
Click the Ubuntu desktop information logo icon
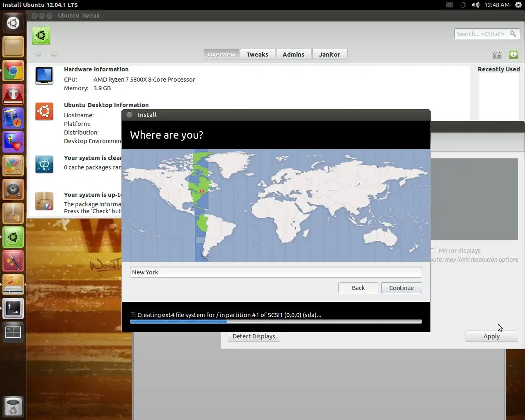44,112
